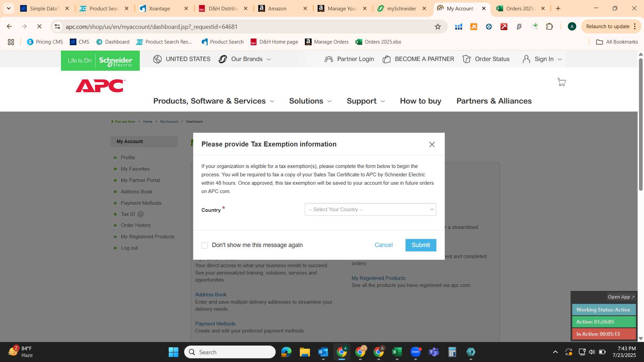The image size is (644, 362).
Task: Open a new browser tab
Action: (558, 8)
